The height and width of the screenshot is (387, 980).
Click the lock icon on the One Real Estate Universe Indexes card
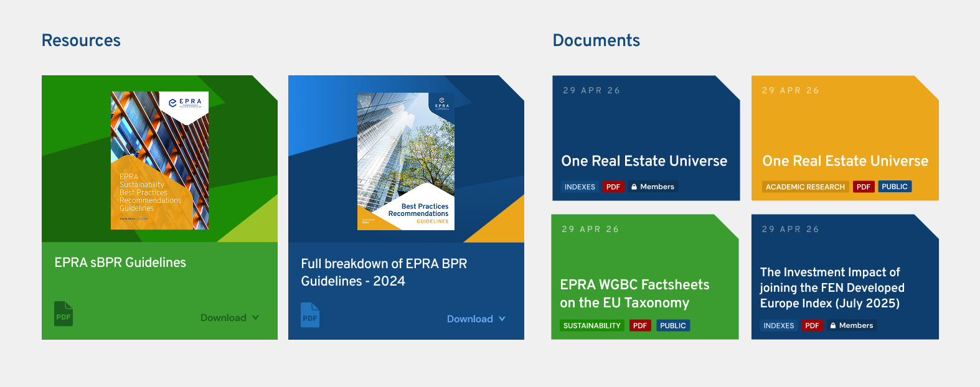pos(634,187)
